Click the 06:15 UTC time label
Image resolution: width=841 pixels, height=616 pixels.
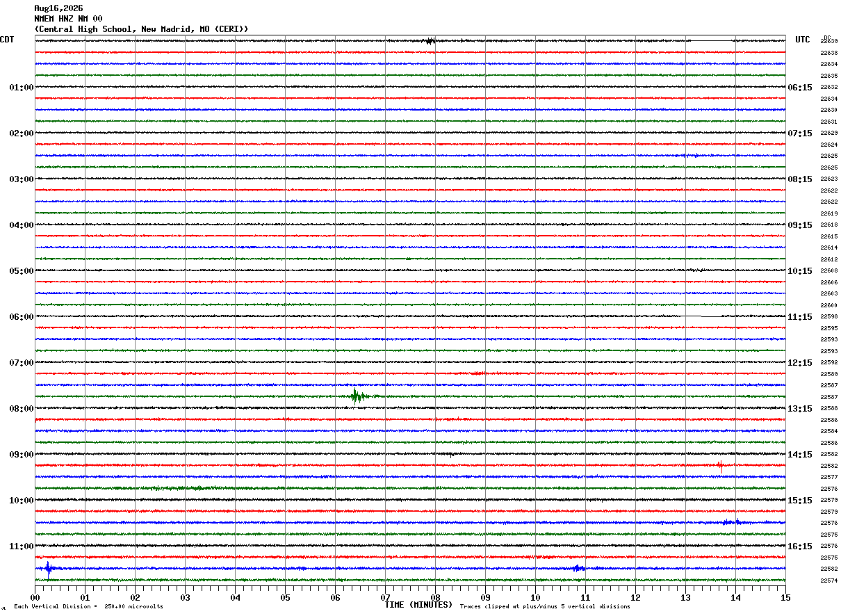(x=799, y=88)
